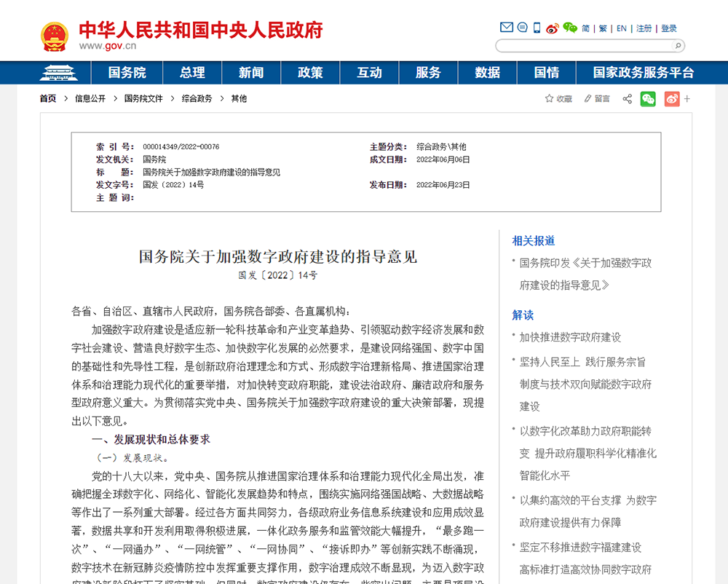Expand more sharing options with the plus sign

tap(687, 98)
